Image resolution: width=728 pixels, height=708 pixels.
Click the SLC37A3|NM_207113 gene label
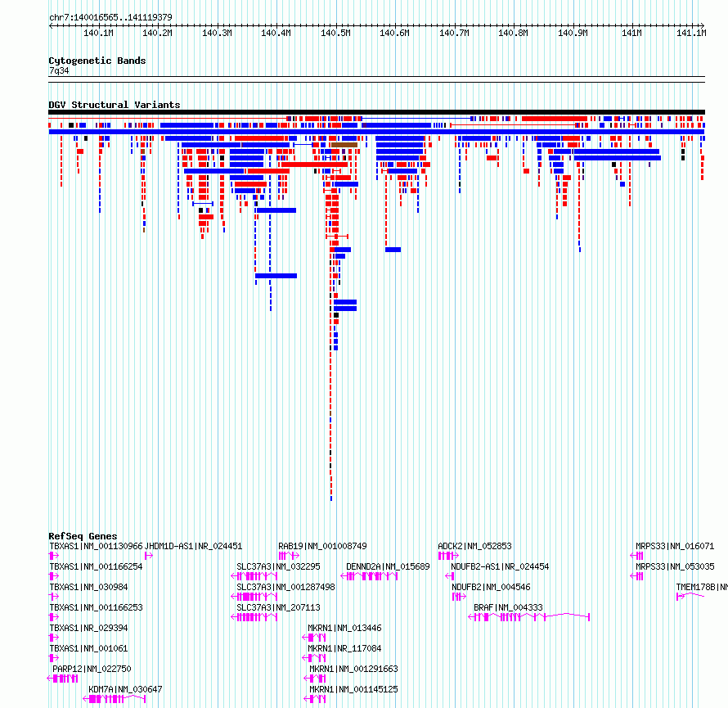point(278,607)
